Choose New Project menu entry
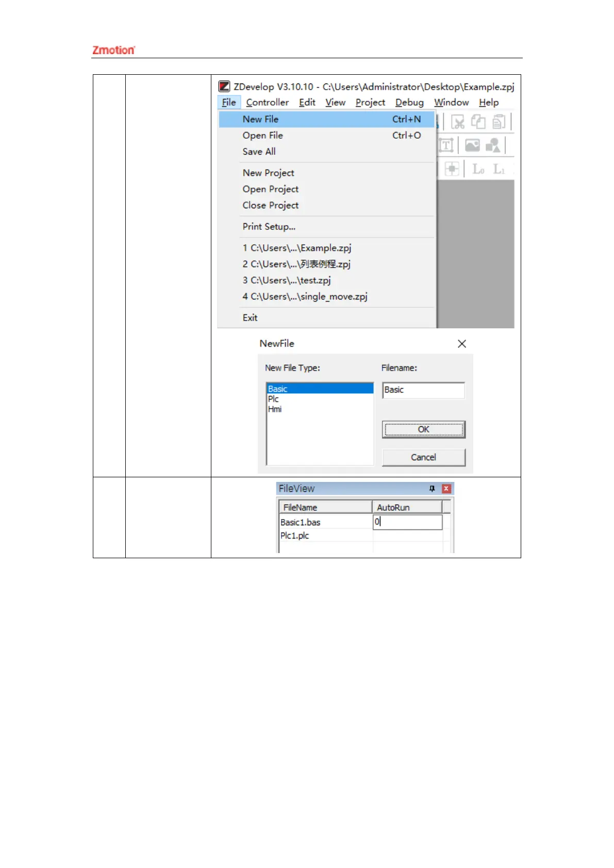 point(327,173)
